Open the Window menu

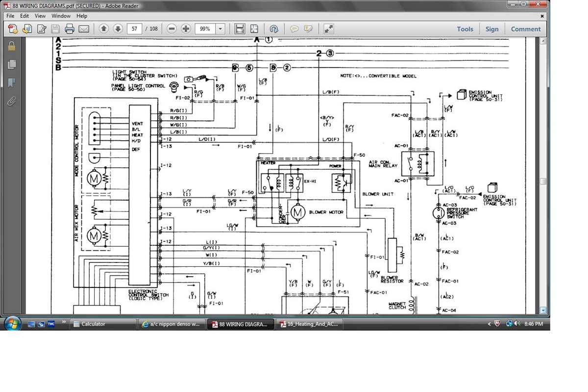coord(61,16)
